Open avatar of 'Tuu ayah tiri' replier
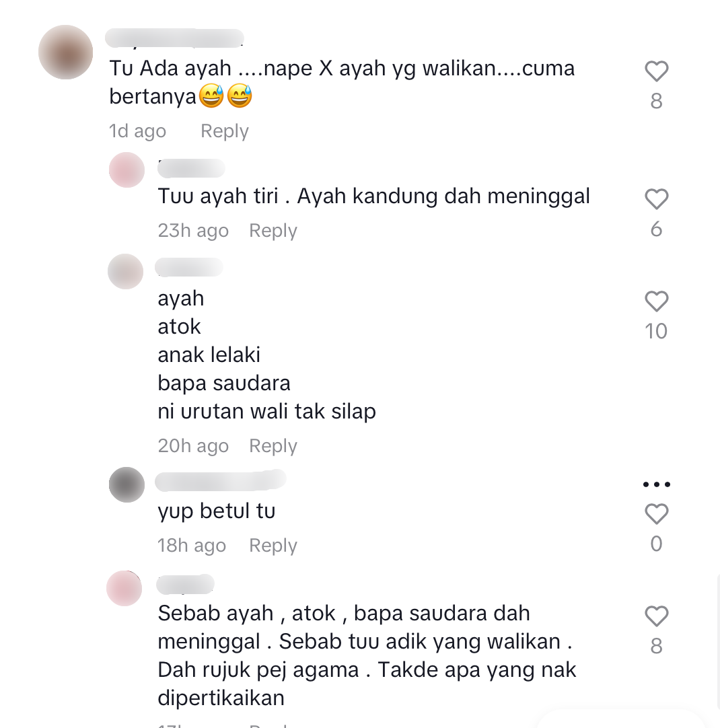The width and height of the screenshot is (720, 728). point(127,170)
